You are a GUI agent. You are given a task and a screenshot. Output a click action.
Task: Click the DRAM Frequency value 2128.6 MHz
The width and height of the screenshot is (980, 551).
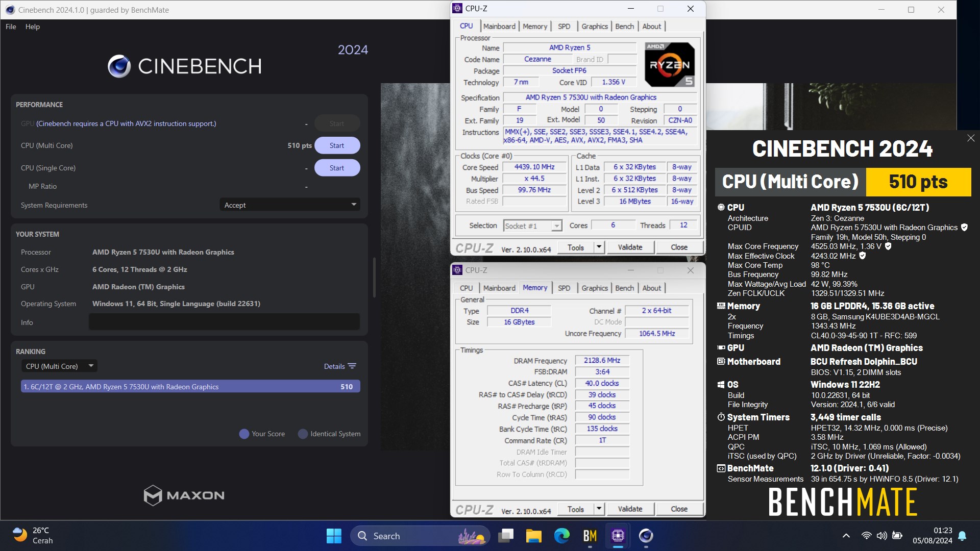pyautogui.click(x=602, y=360)
